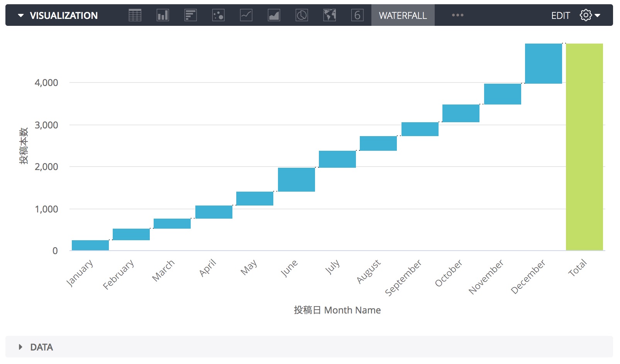Click the EDIT button
The height and width of the screenshot is (364, 620).
561,16
